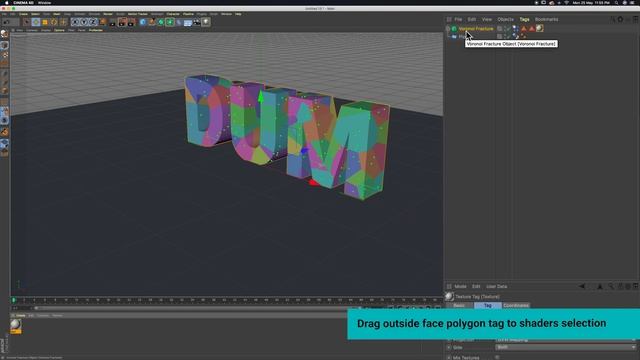This screenshot has height=360, width=640.
Task: Click the Floor environment icon
Action: [188, 22]
